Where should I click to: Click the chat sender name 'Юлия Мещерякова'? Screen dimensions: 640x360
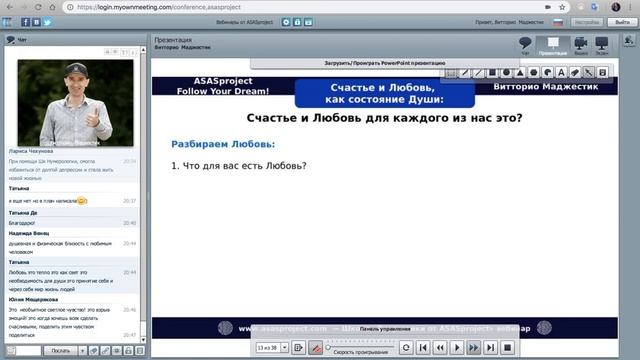[33, 300]
